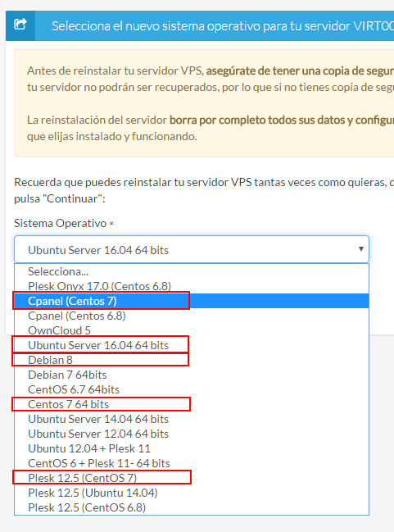Screen dimensions: 394x532
Task: Select the 'Selecciona...' placeholder option
Action: click(x=191, y=271)
